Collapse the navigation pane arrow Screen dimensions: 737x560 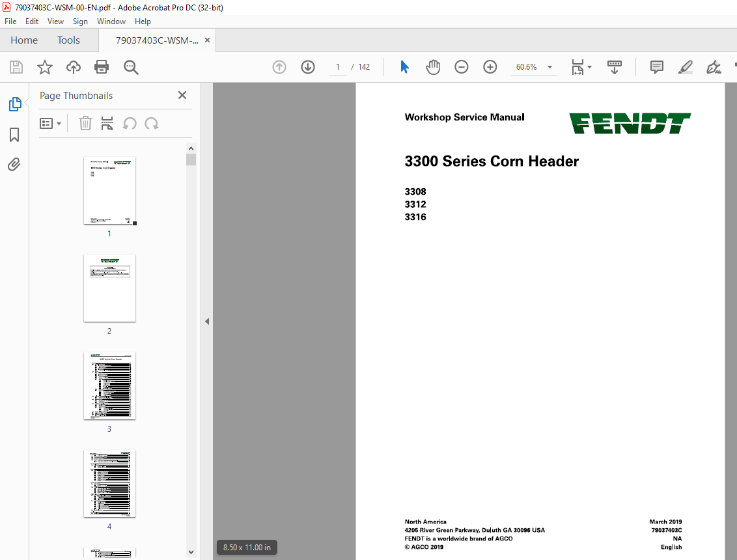pyautogui.click(x=207, y=321)
